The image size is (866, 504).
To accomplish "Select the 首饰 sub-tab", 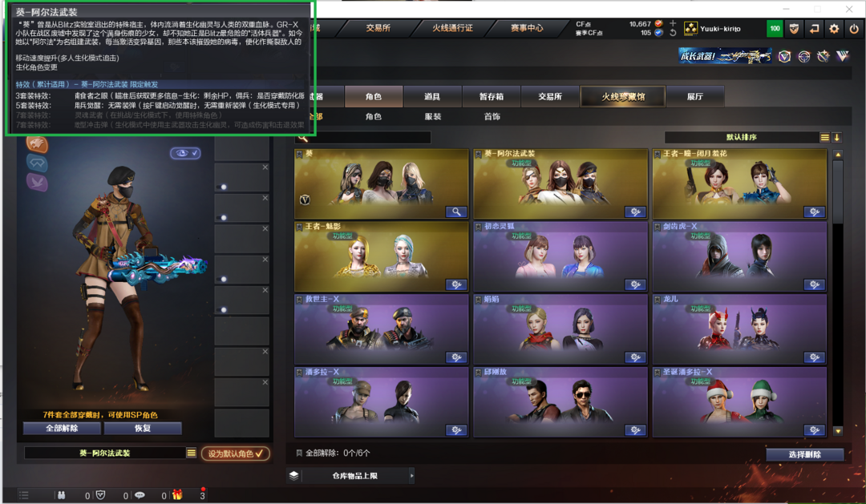I will [x=492, y=116].
